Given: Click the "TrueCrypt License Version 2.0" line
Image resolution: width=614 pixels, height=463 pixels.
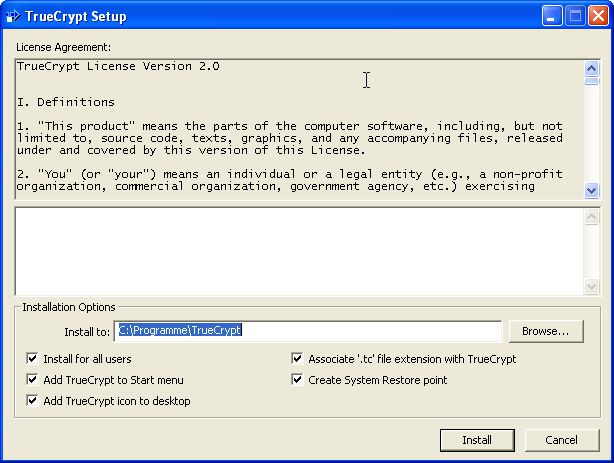Looking at the screenshot, I should coord(118,66).
